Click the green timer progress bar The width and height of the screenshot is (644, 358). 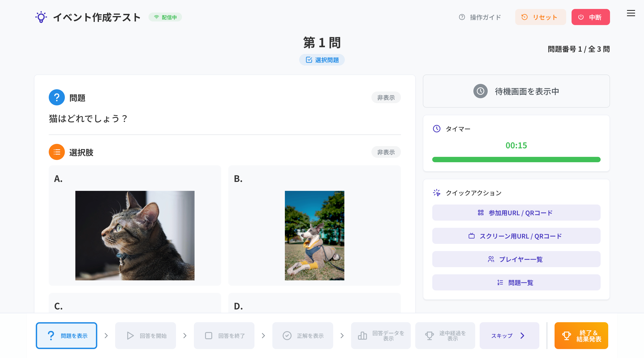pyautogui.click(x=516, y=159)
